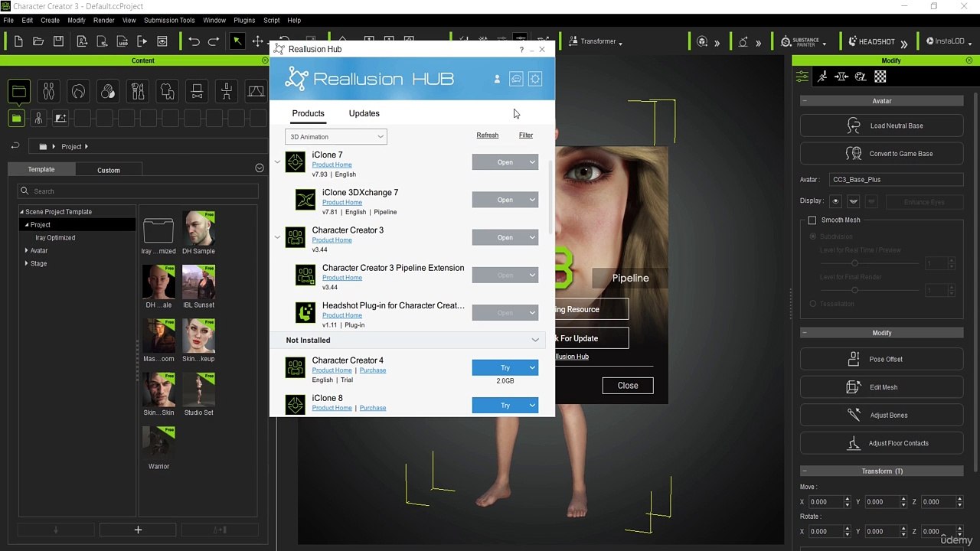Viewport: 980px width, 551px height.
Task: Open the Actor (two figures) content category
Action: 48,92
